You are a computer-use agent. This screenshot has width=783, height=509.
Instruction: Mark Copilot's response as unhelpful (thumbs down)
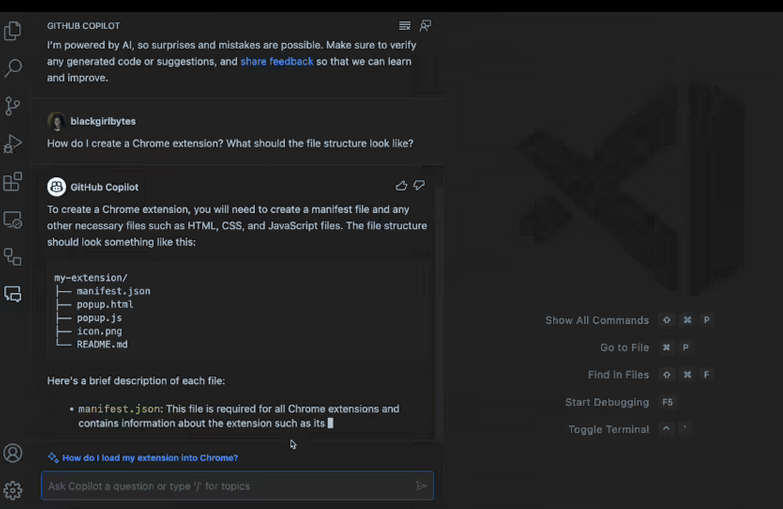click(419, 186)
